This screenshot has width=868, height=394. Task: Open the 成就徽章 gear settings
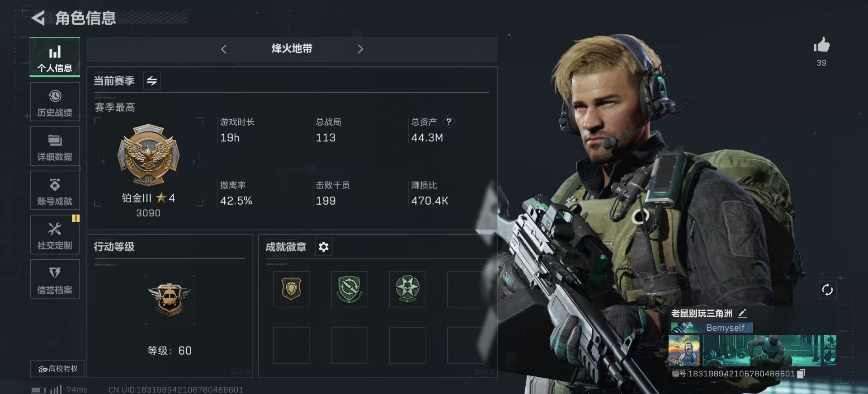tap(324, 247)
